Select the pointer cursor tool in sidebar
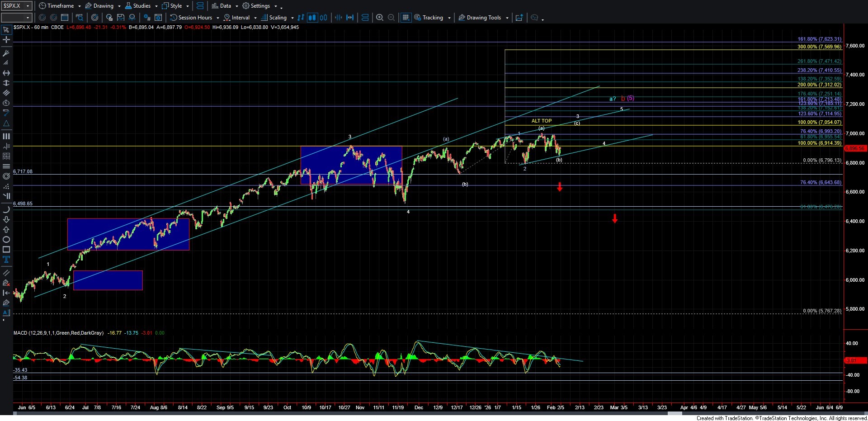868x421 pixels. click(x=6, y=30)
